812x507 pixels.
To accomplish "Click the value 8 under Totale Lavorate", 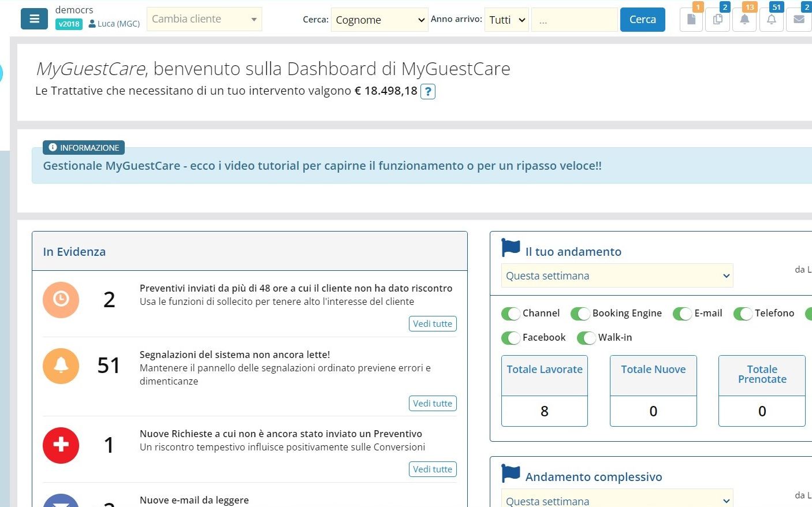I will point(545,411).
